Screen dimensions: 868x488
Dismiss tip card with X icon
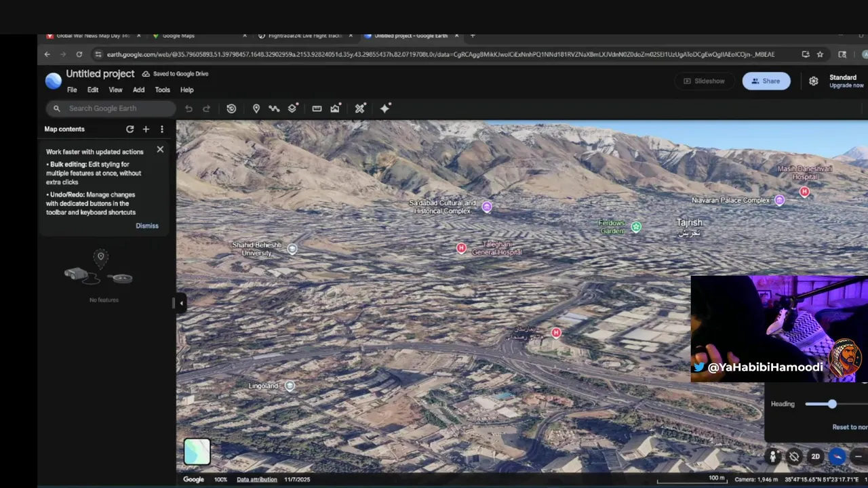click(160, 149)
